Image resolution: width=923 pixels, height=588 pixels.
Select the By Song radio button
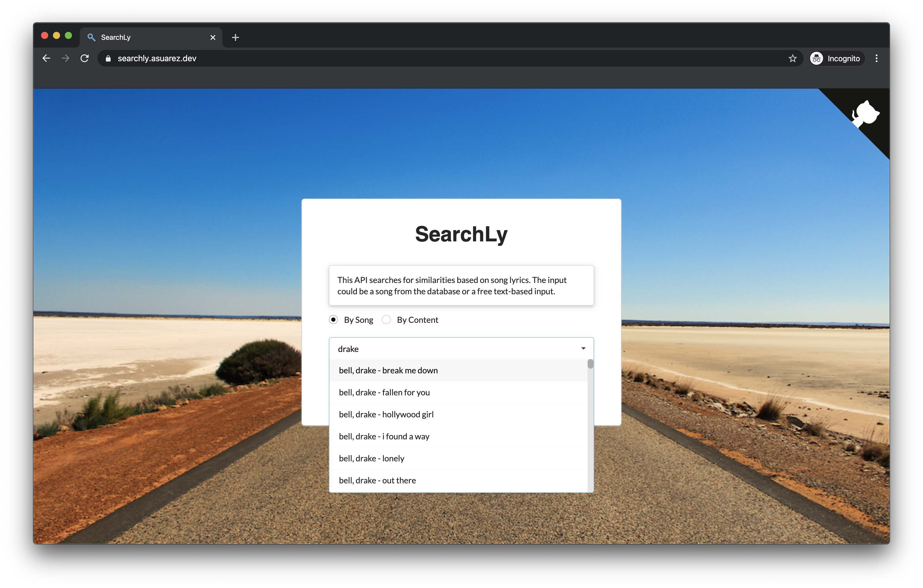pyautogui.click(x=333, y=320)
